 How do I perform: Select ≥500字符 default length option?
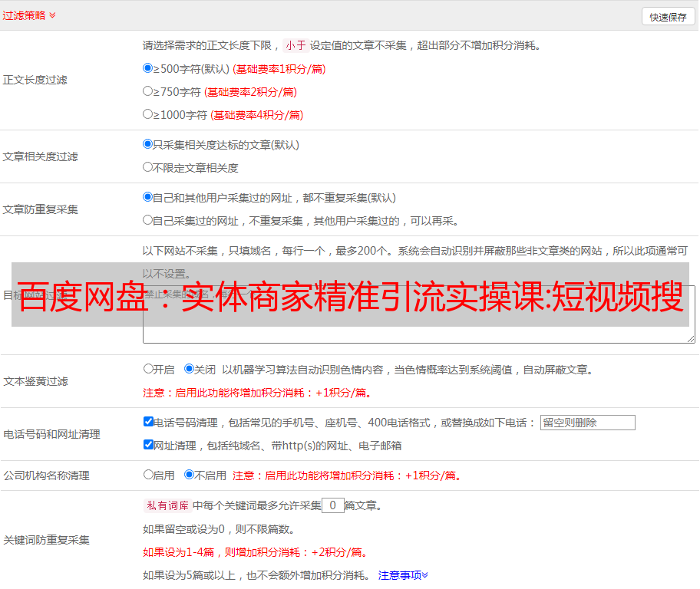click(148, 68)
